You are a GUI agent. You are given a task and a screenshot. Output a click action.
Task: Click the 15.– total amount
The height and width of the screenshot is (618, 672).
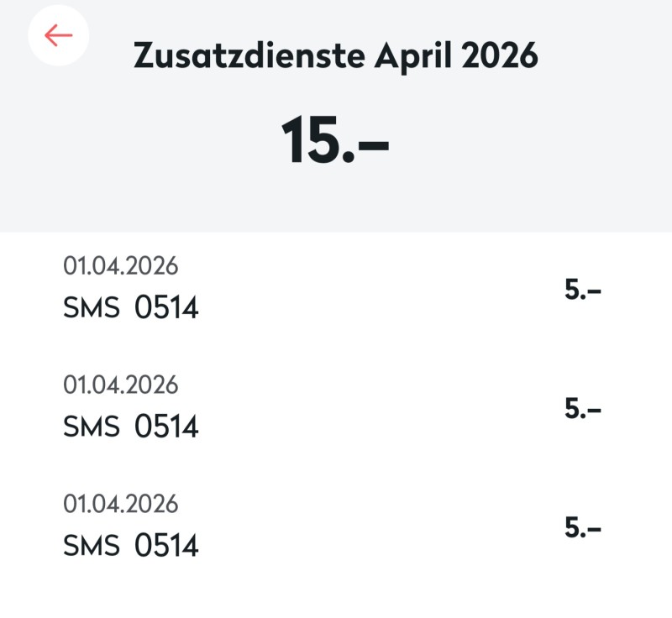coord(334,141)
